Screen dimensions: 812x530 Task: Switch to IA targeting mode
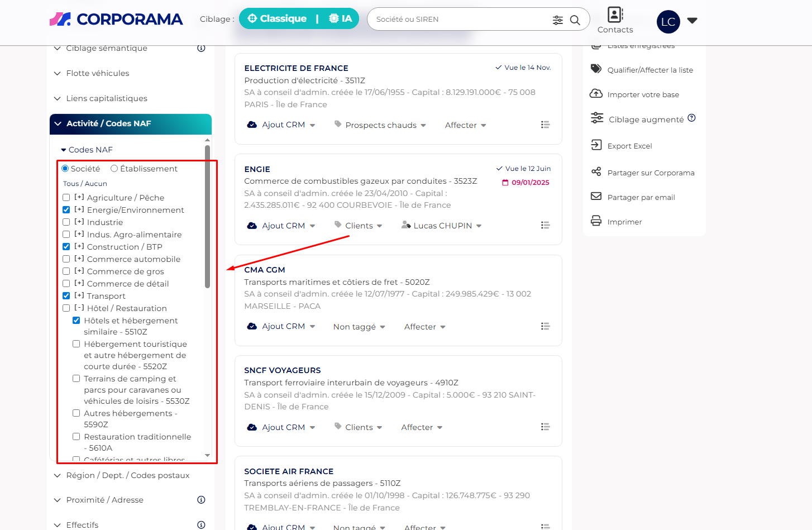click(341, 18)
